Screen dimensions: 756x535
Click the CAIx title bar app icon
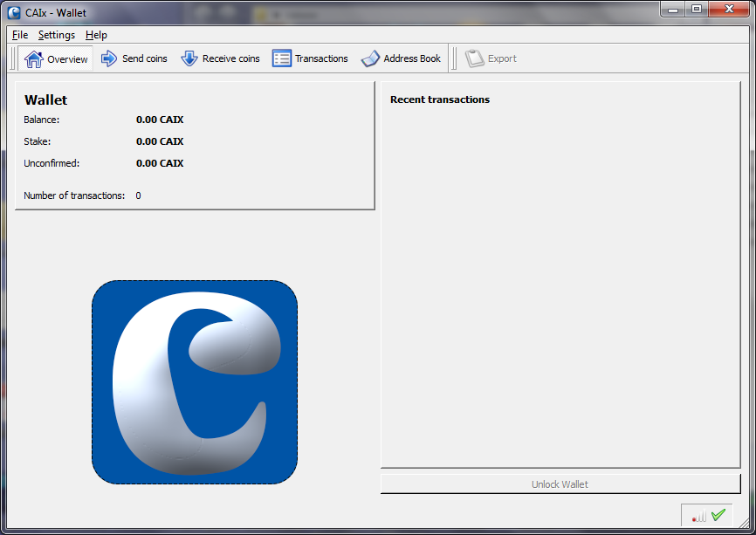click(x=14, y=12)
